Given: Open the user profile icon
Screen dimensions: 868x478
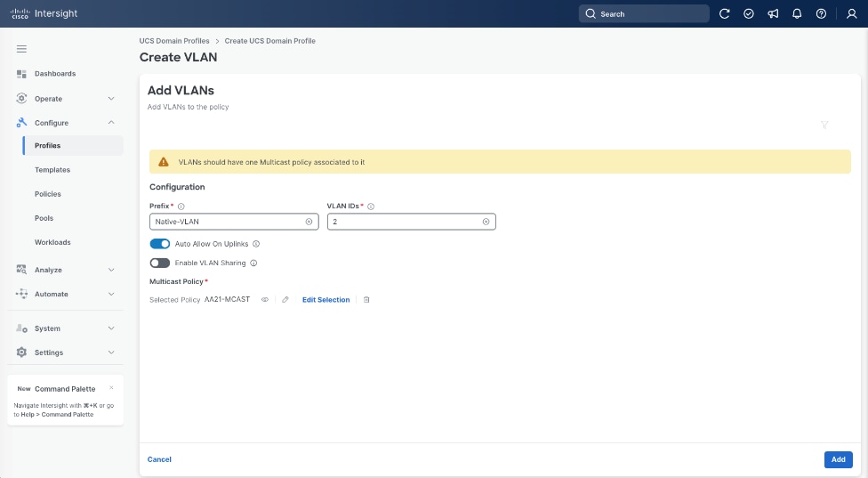Looking at the screenshot, I should [851, 14].
